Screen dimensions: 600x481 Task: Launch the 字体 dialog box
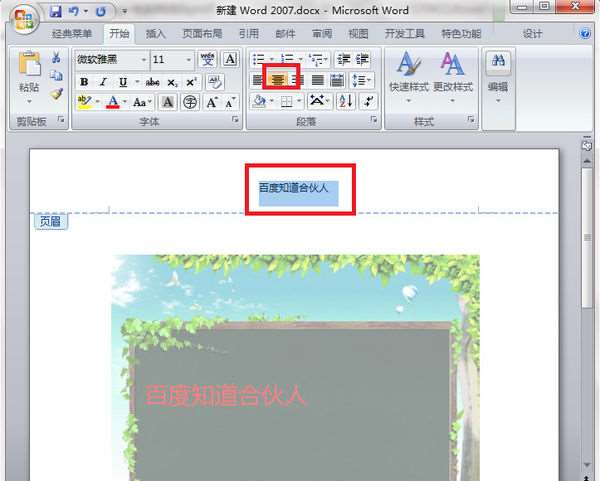coord(235,120)
